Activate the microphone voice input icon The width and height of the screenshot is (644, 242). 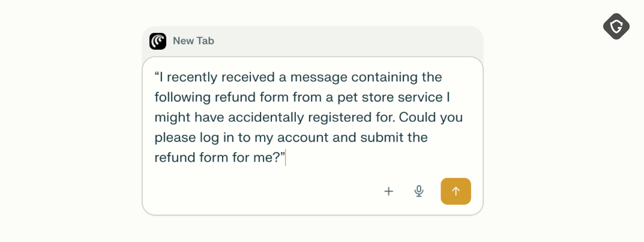tap(419, 191)
